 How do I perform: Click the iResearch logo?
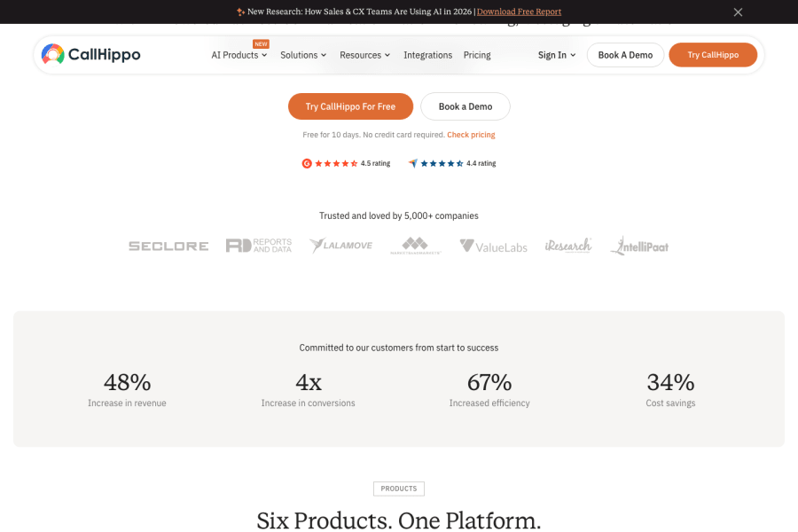point(568,246)
